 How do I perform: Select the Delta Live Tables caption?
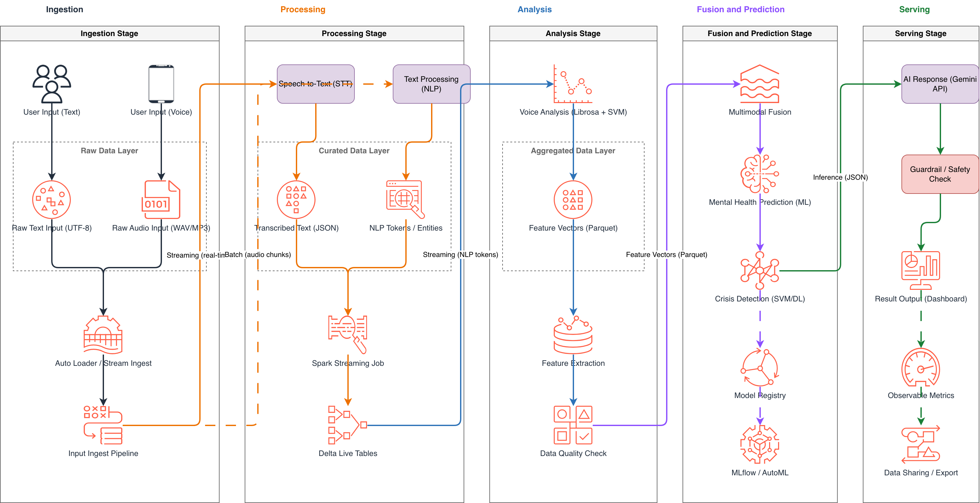pos(348,453)
